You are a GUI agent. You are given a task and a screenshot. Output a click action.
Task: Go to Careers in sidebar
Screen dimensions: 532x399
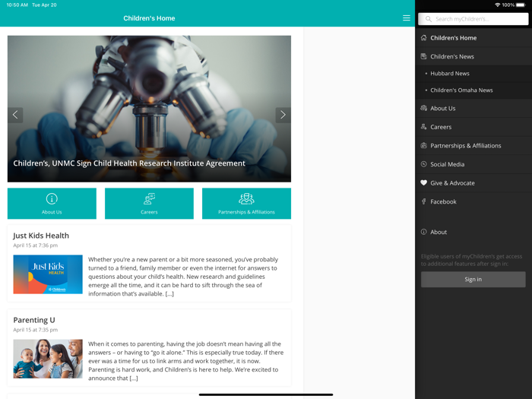click(x=473, y=127)
